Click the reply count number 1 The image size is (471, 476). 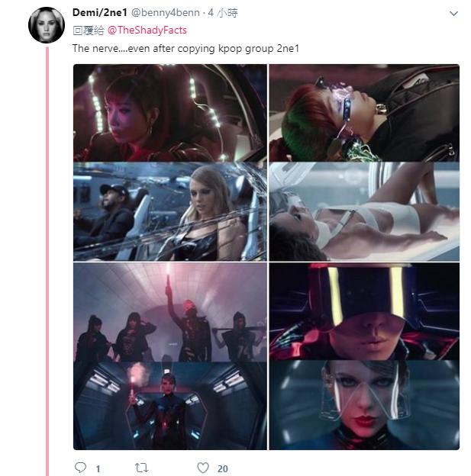(x=98, y=468)
